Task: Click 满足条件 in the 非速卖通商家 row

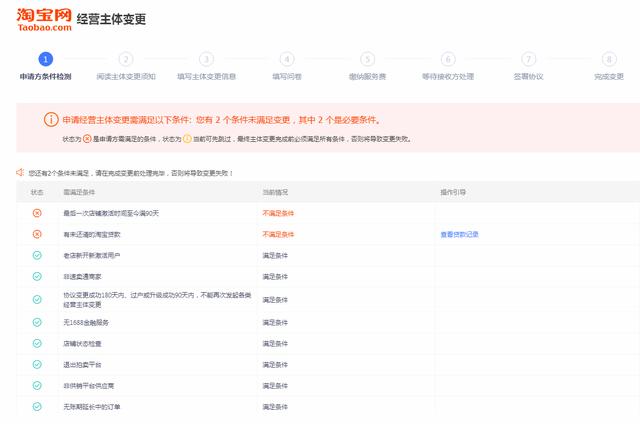Action: click(x=275, y=277)
